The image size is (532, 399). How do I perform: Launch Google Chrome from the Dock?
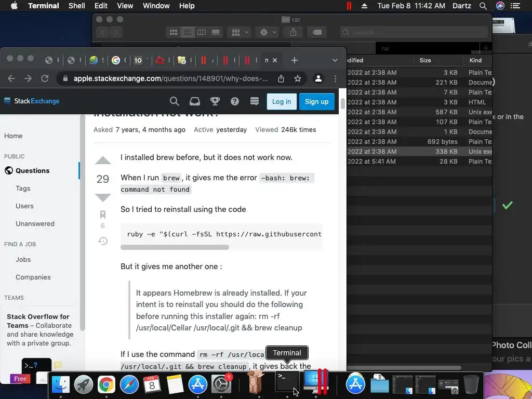(x=106, y=384)
